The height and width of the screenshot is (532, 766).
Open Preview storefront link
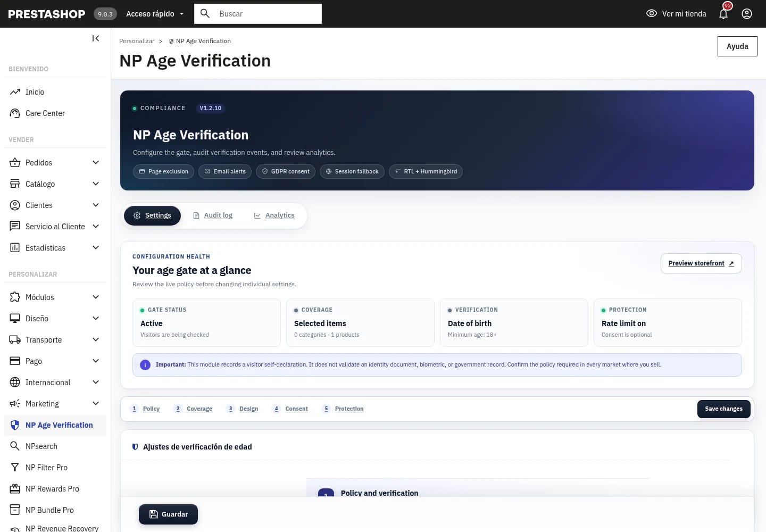(701, 263)
